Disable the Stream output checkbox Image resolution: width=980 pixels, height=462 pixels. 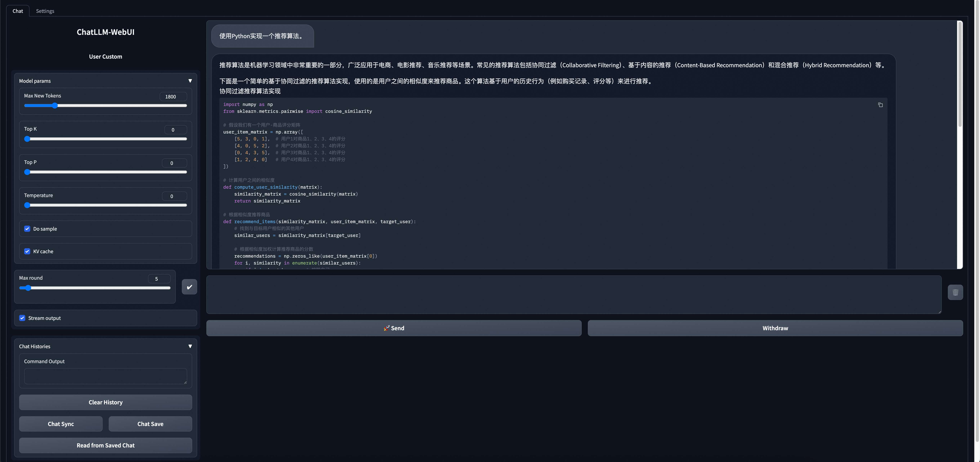[x=22, y=318]
